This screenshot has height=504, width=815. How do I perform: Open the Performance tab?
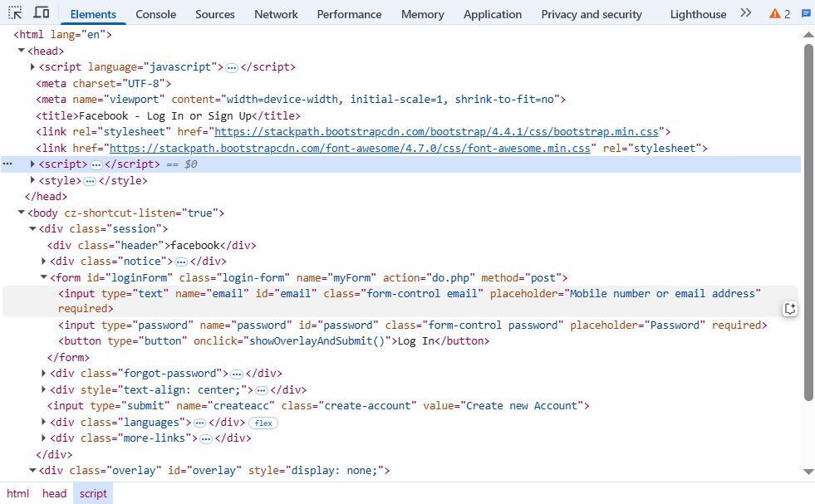coord(349,15)
